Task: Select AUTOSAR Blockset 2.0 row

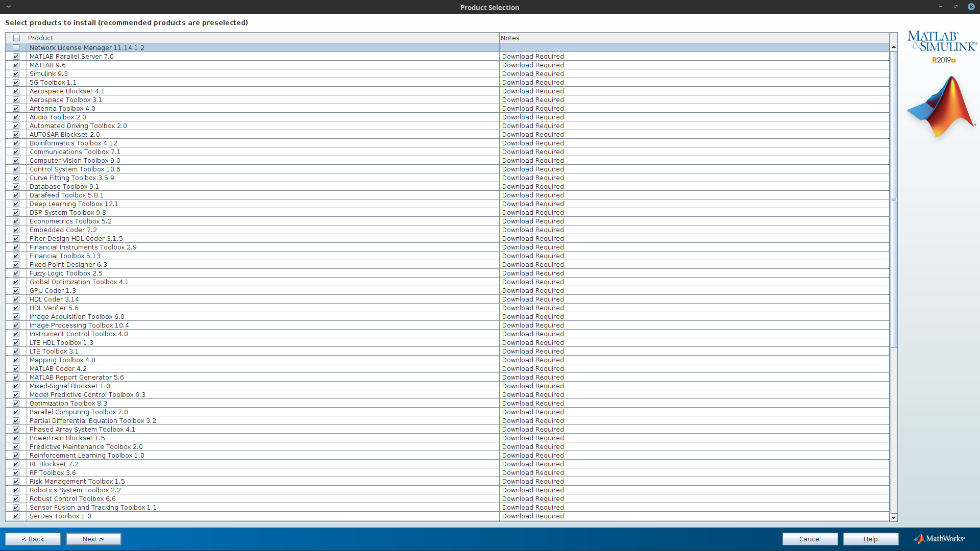Action: [447, 135]
